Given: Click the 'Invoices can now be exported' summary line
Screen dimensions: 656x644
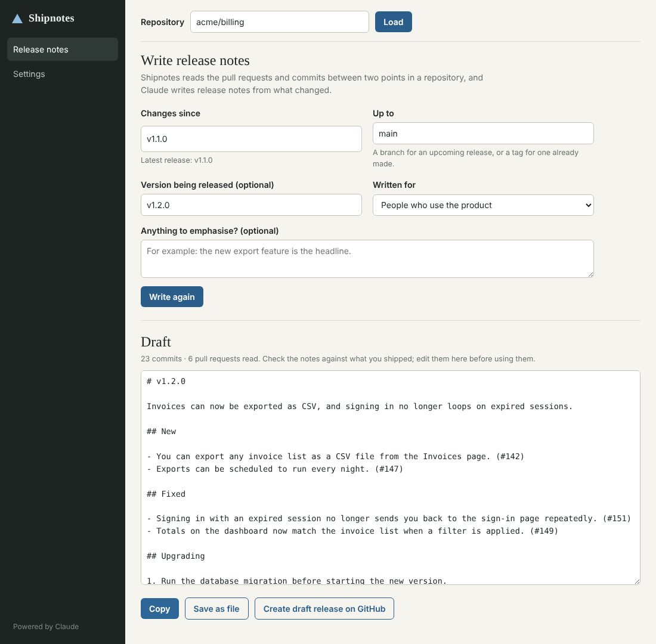Looking at the screenshot, I should point(360,406).
